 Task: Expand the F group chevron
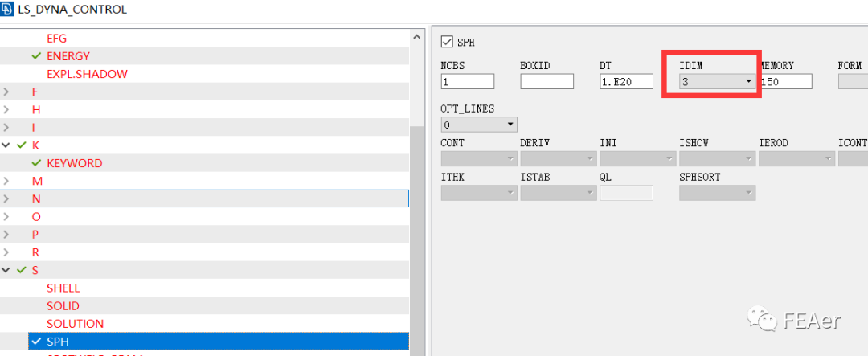coord(6,92)
